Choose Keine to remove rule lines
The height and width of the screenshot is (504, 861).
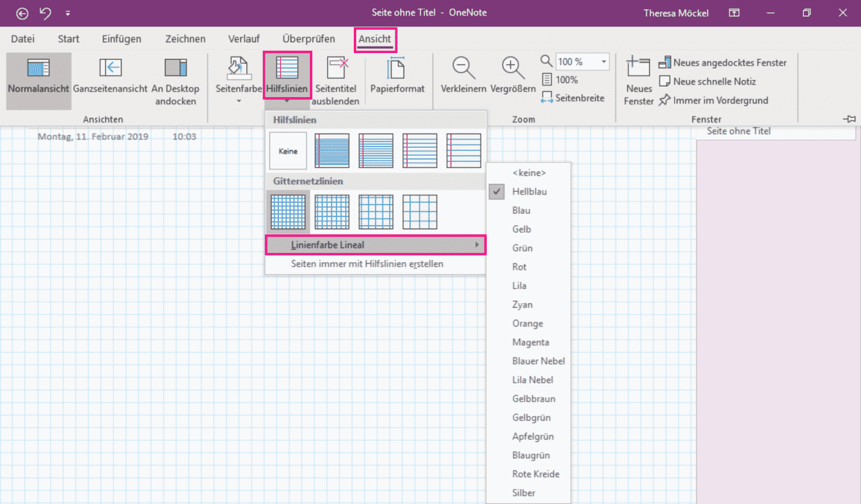[x=287, y=150]
